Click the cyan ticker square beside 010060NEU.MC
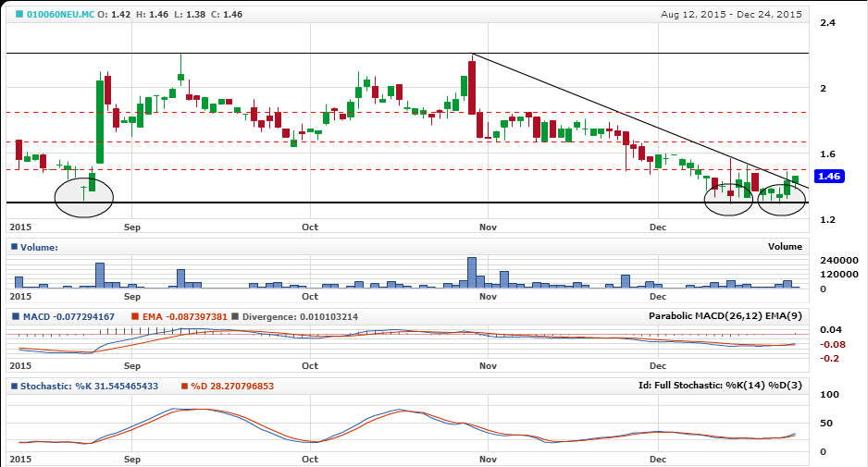The height and width of the screenshot is (467, 868). pos(19,15)
